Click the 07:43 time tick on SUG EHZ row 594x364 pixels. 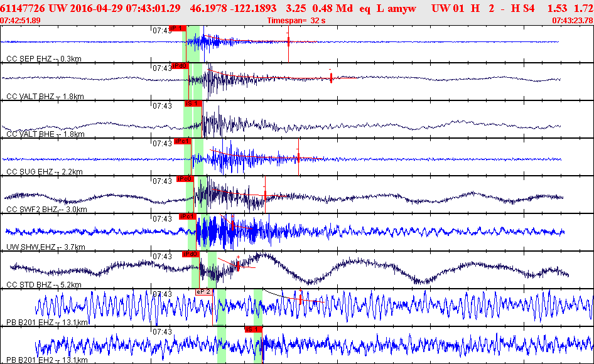point(162,144)
